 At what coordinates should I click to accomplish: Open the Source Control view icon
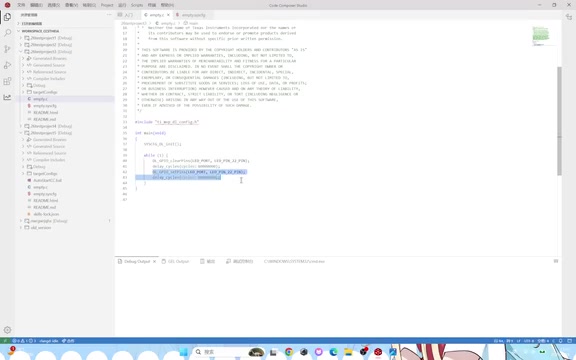[7, 49]
